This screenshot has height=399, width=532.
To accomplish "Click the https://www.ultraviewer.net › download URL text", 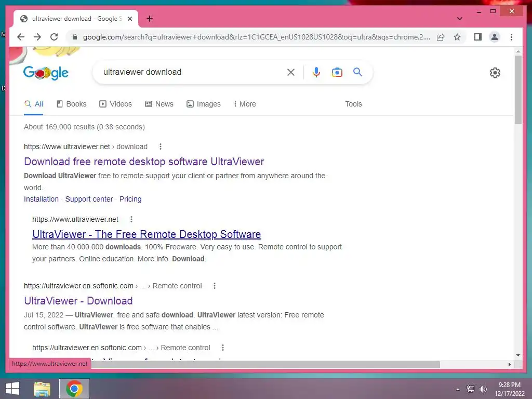I will 86,147.
